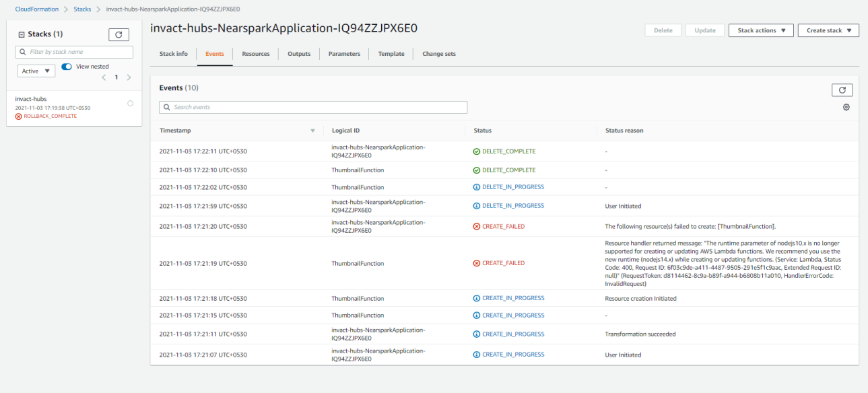868x393 pixels.
Task: Click the ROLLBACK_COMPLETE status icon
Action: coord(18,116)
